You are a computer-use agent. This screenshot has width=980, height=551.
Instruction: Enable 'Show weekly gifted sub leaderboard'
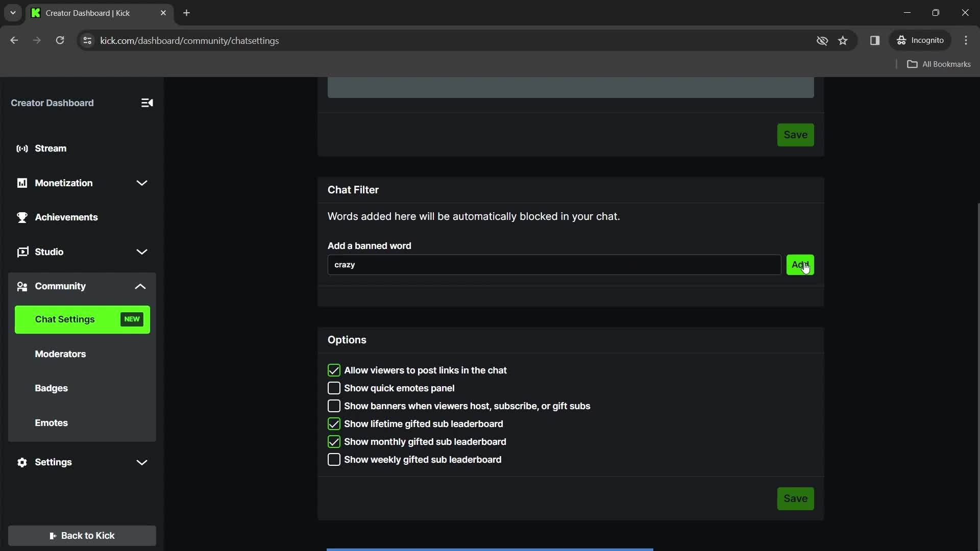point(334,460)
